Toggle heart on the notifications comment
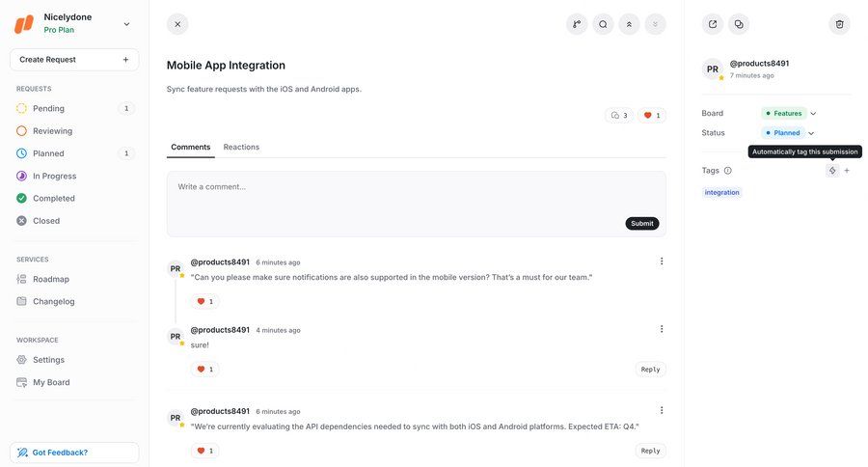The width and height of the screenshot is (868, 467). (x=204, y=302)
